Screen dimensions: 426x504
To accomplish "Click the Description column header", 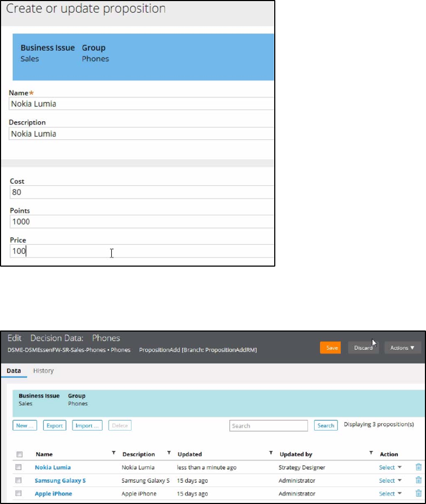I will coord(138,454).
